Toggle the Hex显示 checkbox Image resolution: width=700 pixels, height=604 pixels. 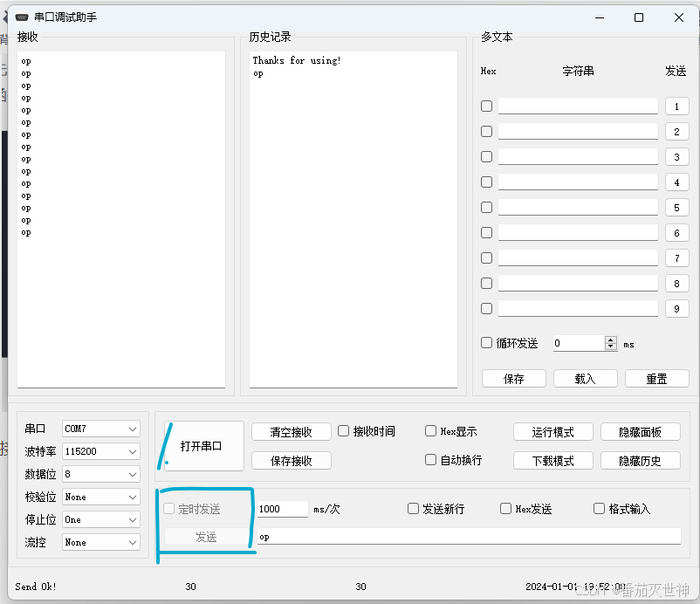click(x=431, y=431)
